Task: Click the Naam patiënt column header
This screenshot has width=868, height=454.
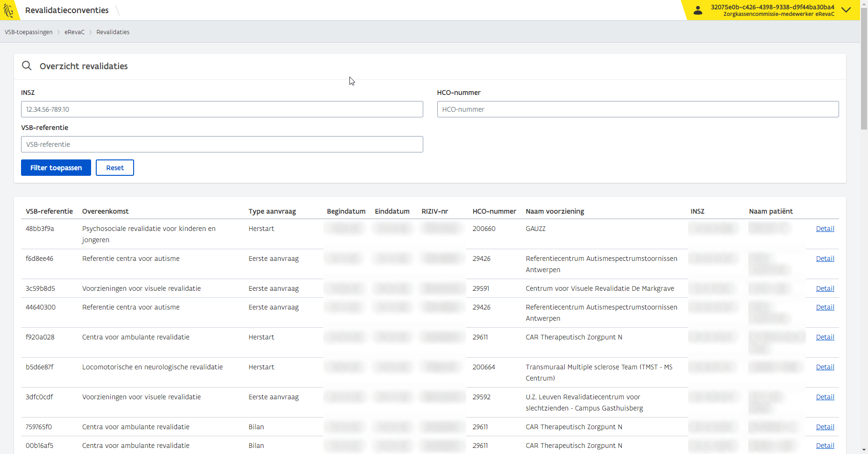Action: click(x=771, y=211)
